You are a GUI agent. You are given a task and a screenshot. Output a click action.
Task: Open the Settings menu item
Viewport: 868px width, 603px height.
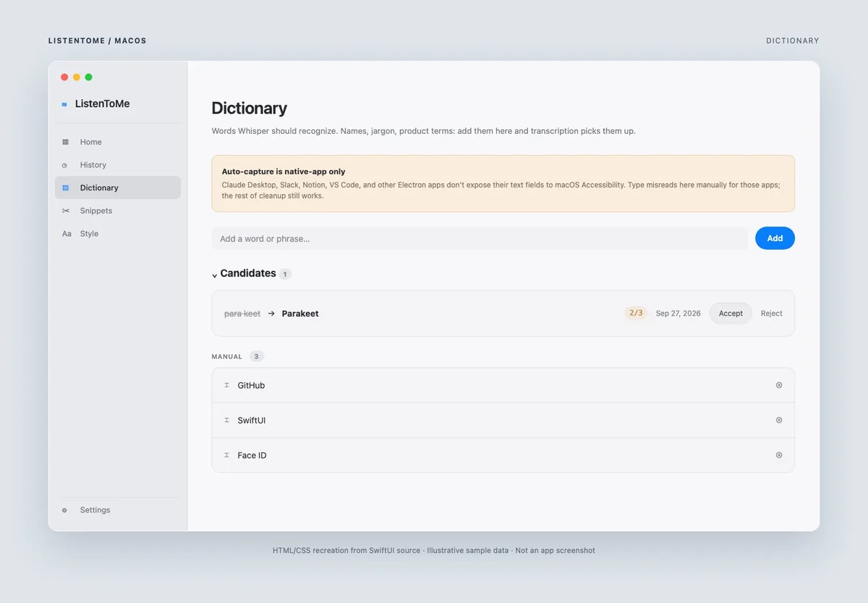pos(118,510)
